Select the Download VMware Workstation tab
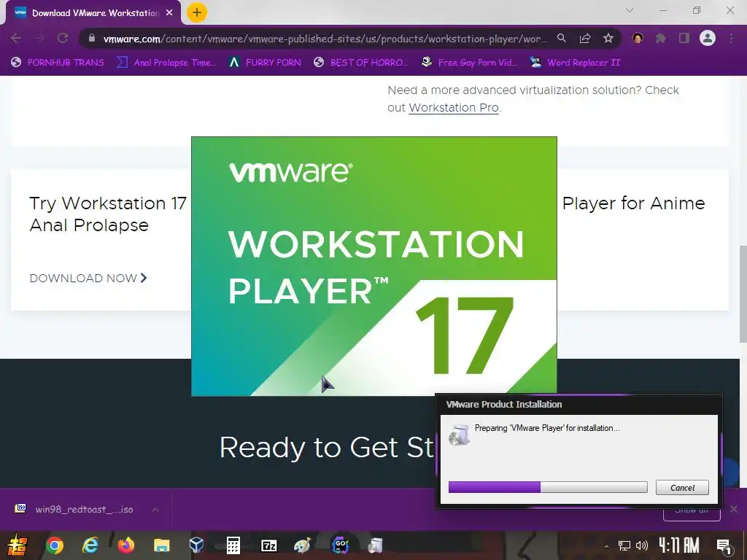Screen dimensions: 747x560 94,13
